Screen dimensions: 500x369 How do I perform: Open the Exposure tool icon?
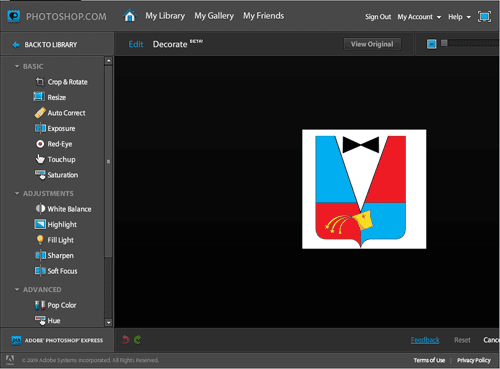tap(40, 128)
